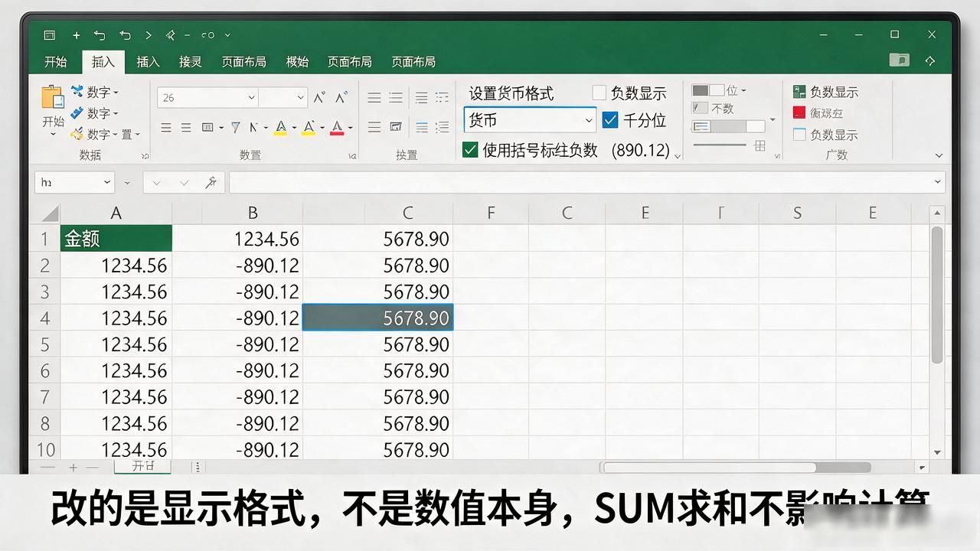This screenshot has height=551, width=980.
Task: Click the clipboard paste icon
Action: click(x=53, y=97)
